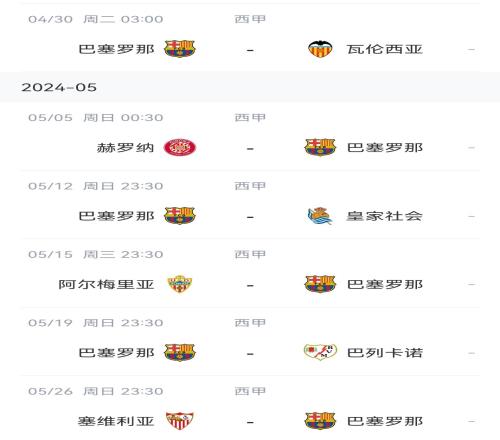Click Girona crest in 05/05 match
This screenshot has width=500, height=440.
pyautogui.click(x=180, y=147)
